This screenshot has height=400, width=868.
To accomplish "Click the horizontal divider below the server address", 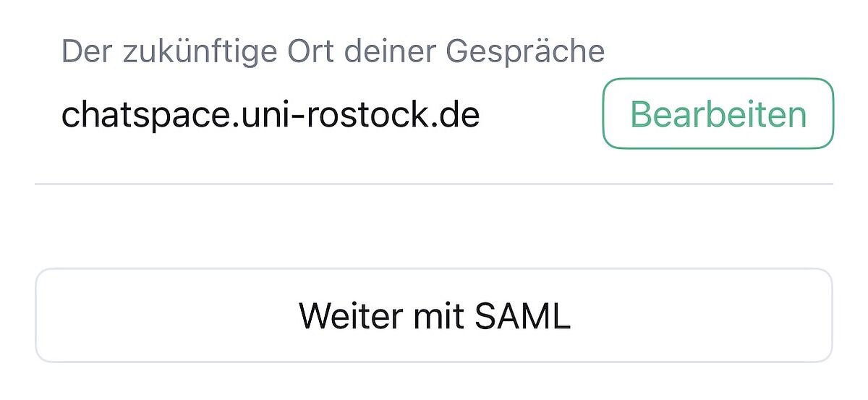I will tap(434, 184).
